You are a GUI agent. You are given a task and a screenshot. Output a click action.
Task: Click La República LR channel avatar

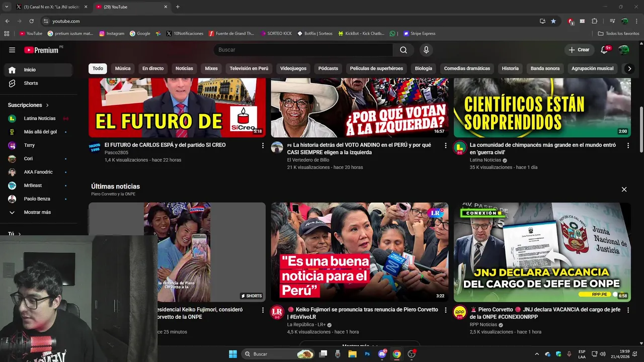277,312
